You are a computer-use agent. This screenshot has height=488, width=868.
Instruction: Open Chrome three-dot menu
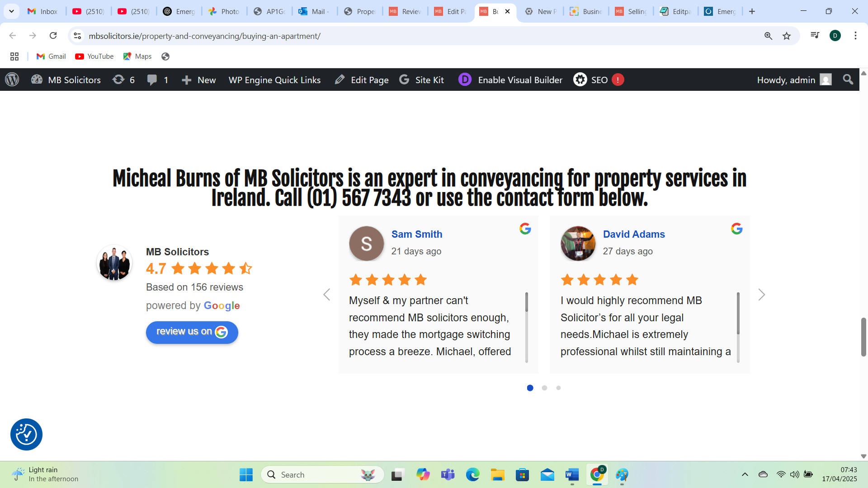point(855,36)
